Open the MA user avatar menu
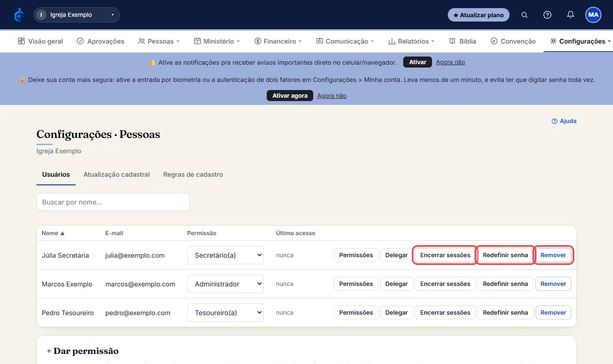613x364 pixels. coord(593,15)
